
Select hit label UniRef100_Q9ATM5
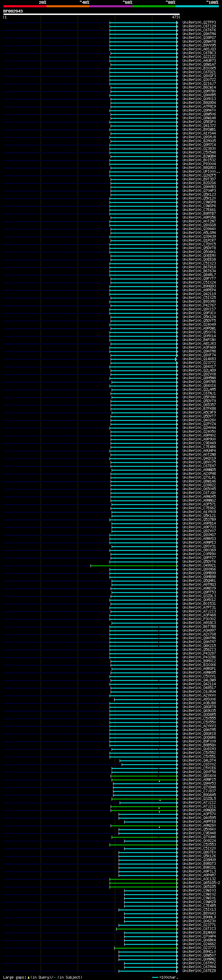point(199,730)
